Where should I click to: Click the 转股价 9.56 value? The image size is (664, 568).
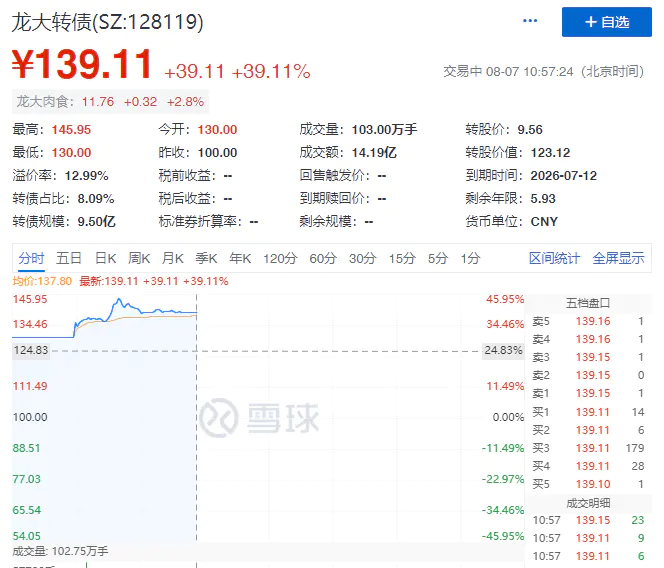530,130
